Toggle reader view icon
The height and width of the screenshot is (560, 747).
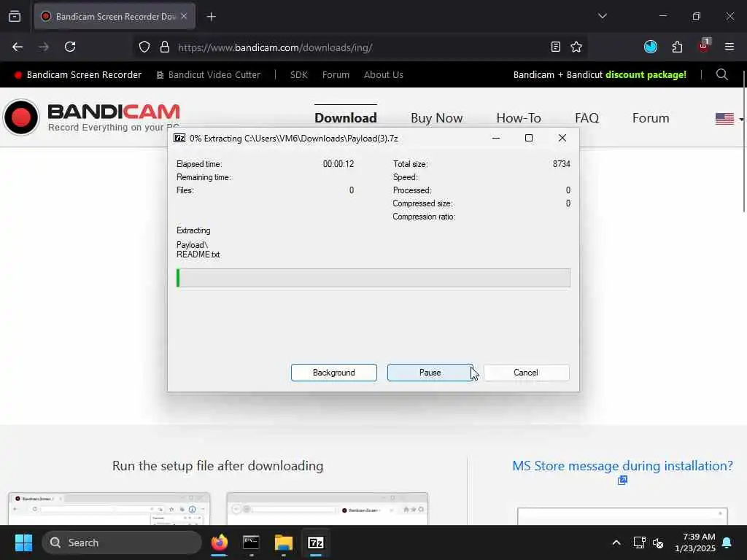[555, 47]
